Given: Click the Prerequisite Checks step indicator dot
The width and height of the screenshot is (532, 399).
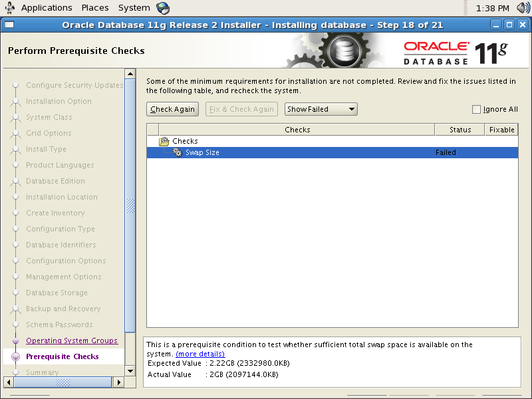Looking at the screenshot, I should tap(15, 356).
